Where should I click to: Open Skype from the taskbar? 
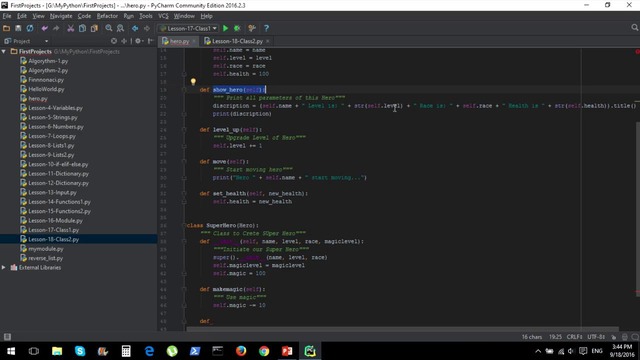coord(80,351)
